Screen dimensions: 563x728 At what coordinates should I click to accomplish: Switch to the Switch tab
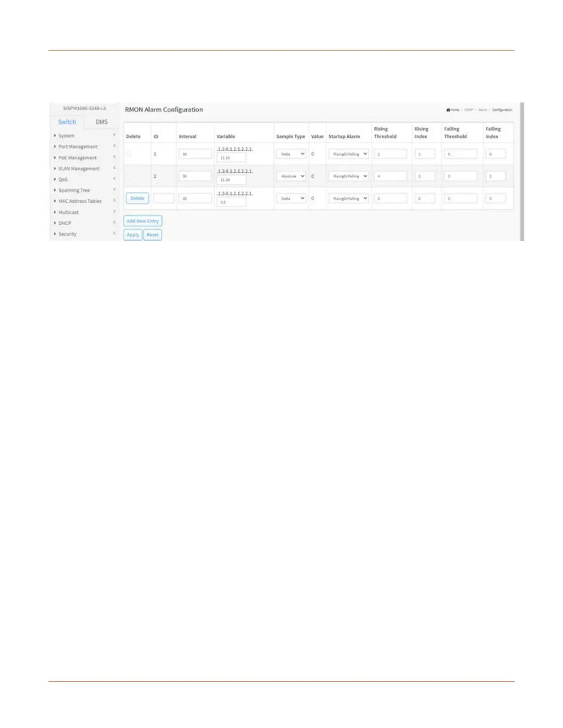click(67, 122)
